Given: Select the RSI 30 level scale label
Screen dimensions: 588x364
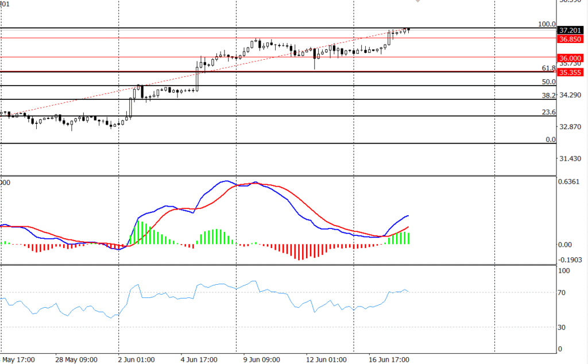Looking at the screenshot, I should click(564, 327).
